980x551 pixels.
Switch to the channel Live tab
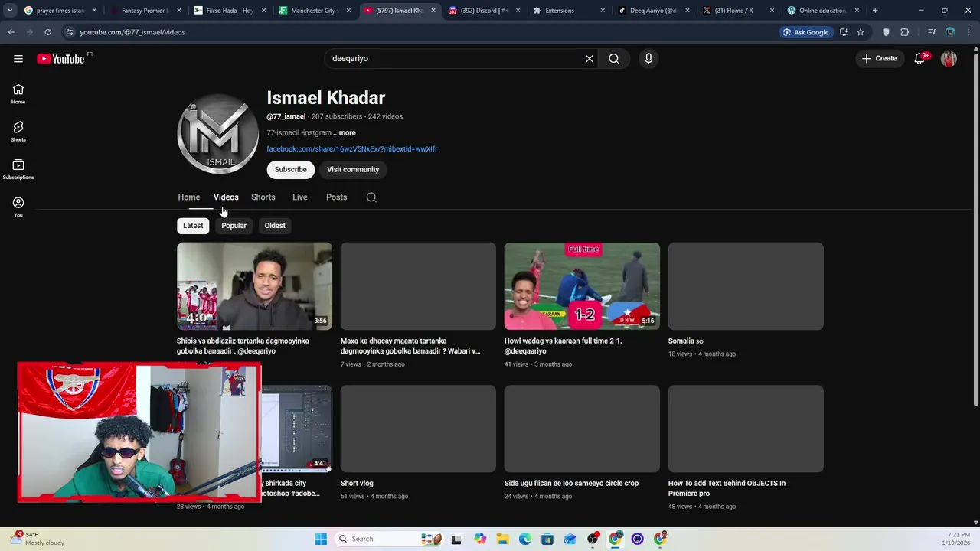[300, 197]
